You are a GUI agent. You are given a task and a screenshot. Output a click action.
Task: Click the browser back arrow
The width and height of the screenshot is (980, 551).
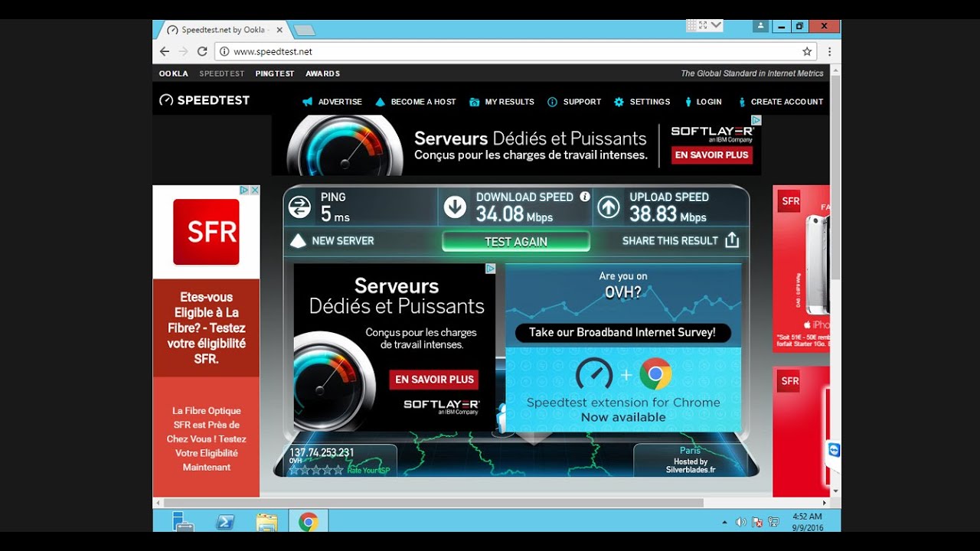pyautogui.click(x=165, y=51)
